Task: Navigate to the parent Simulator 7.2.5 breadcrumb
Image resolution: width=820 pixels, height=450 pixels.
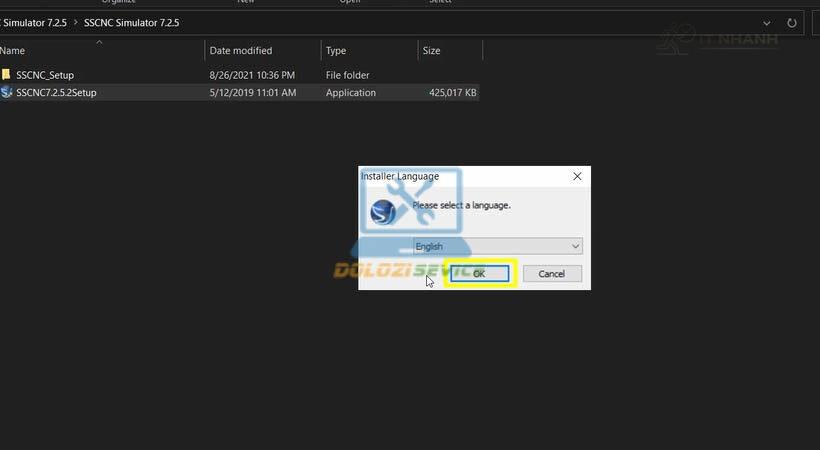Action: tap(33, 22)
